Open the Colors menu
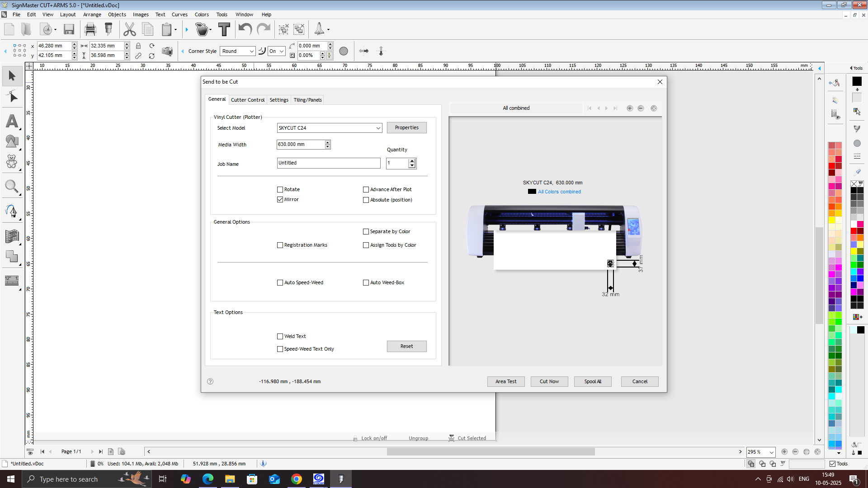Viewport: 868px width, 488px height. coord(202,14)
